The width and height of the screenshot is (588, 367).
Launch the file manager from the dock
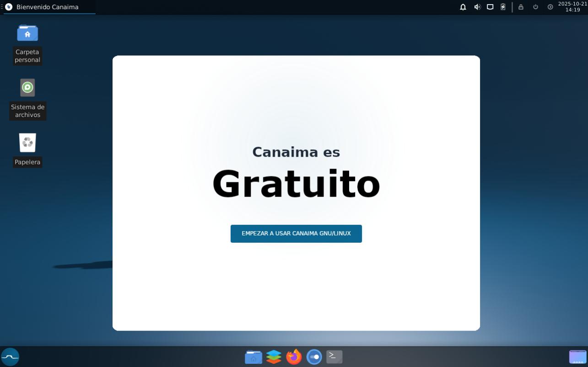[254, 356]
